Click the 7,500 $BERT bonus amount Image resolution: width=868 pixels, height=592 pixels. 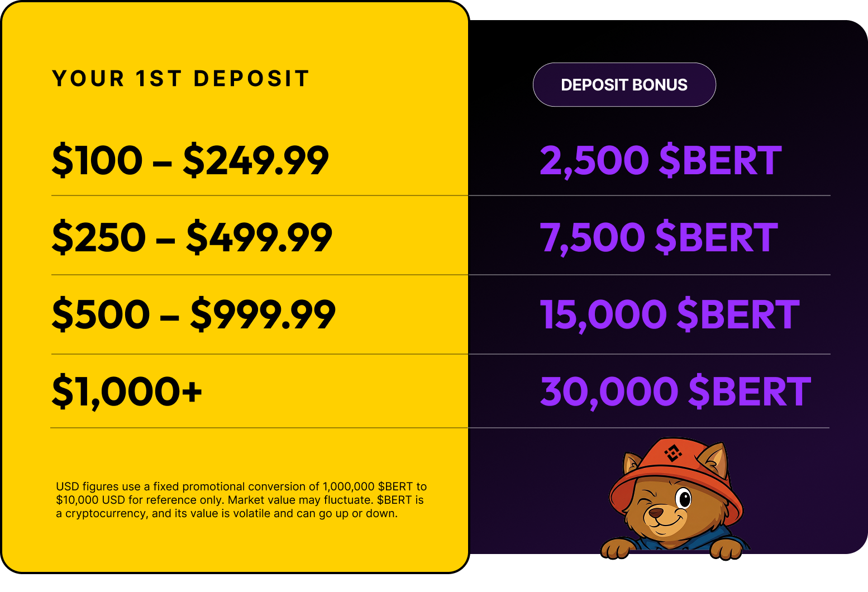click(659, 237)
